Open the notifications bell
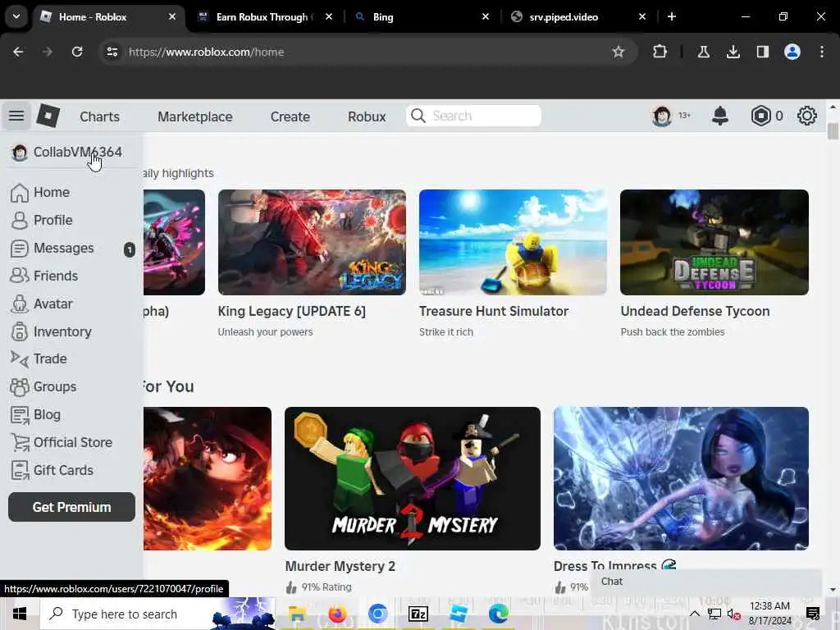 [720, 116]
